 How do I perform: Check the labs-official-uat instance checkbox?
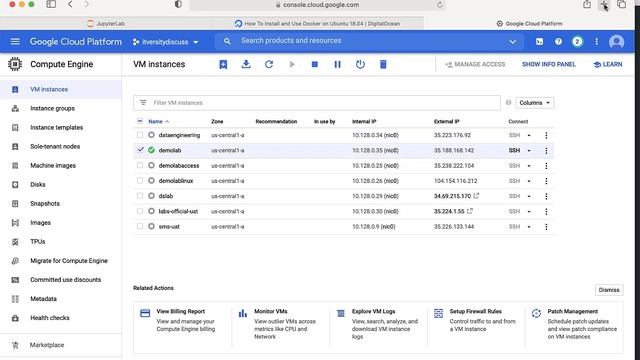140,211
